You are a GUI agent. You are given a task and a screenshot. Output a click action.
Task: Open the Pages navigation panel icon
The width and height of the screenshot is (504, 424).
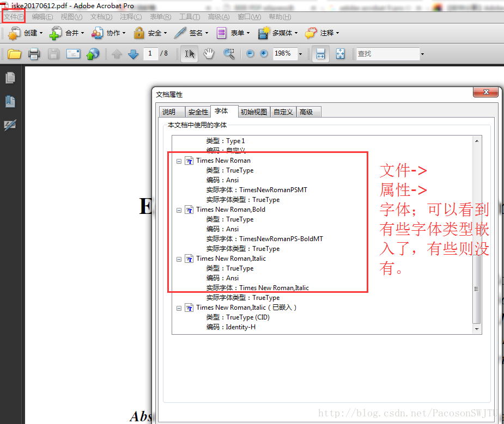coord(10,78)
